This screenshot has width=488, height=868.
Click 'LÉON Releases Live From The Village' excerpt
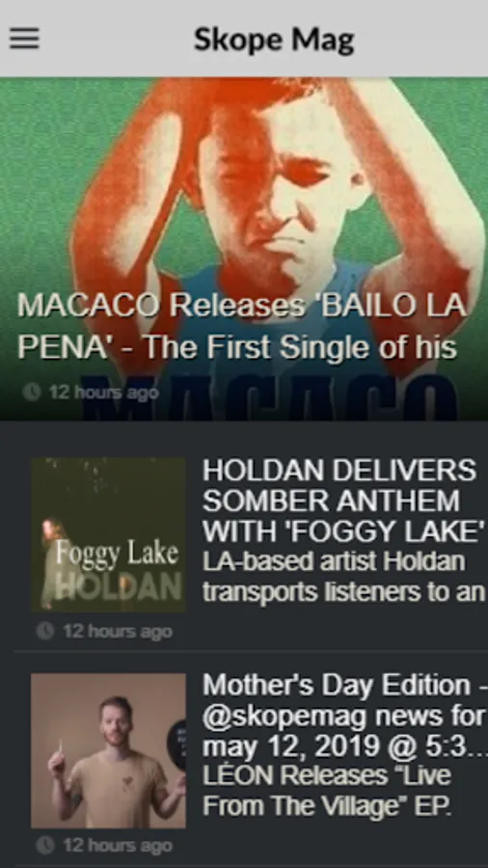[328, 791]
